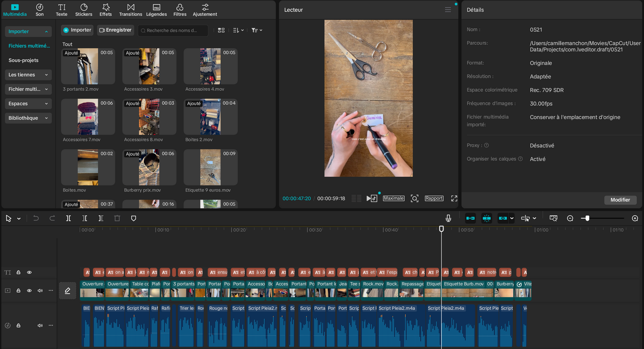Click the zoom out timeline minus icon
This screenshot has width=644, height=349.
pyautogui.click(x=570, y=218)
